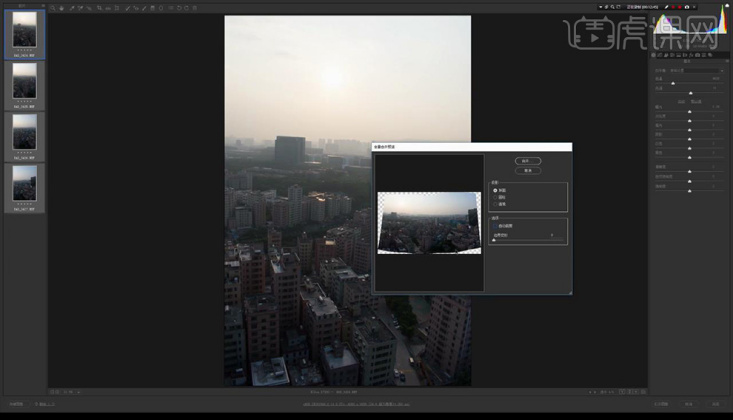Screen dimensions: 733x420
Task: Choose the Radial Filter tool
Action: coord(161,8)
